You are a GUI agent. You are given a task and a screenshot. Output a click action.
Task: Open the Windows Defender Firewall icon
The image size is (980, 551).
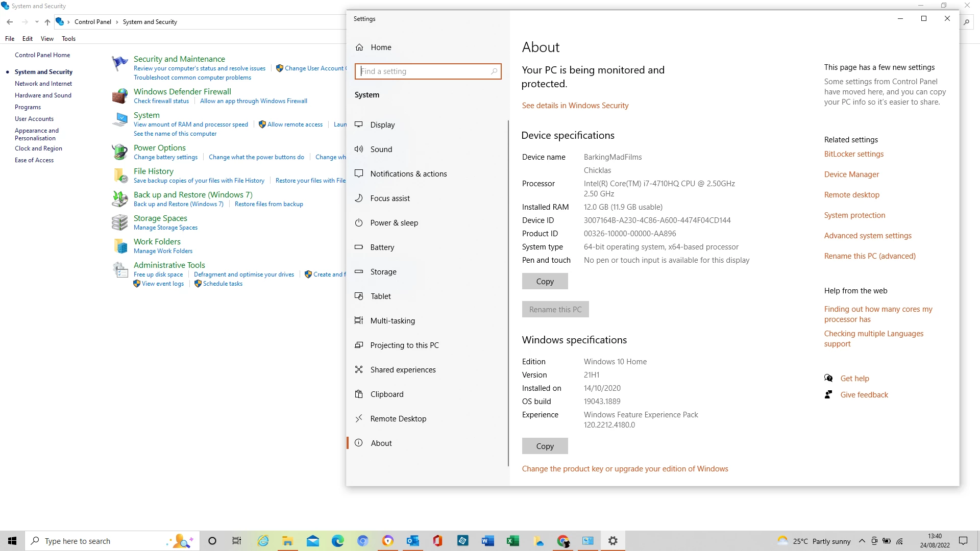[x=120, y=95]
